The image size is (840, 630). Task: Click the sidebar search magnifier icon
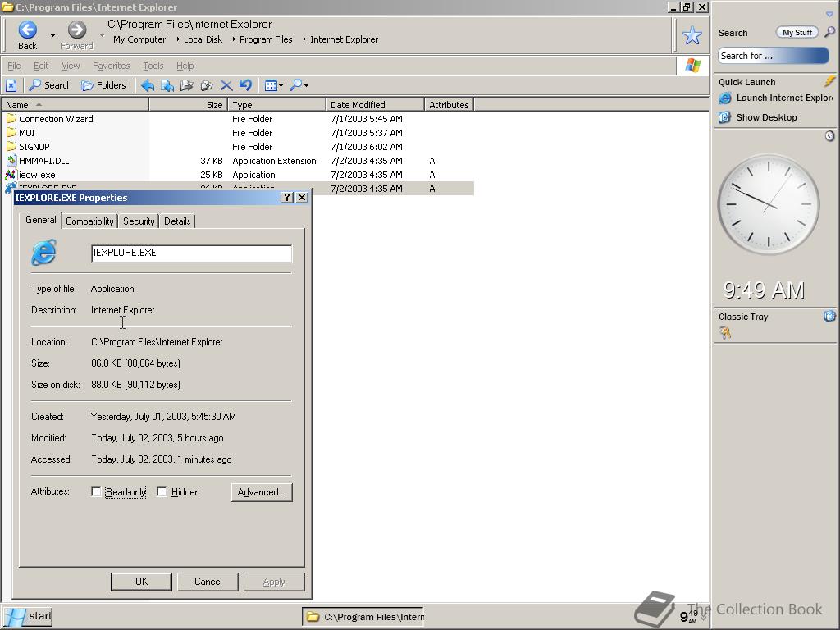pyautogui.click(x=829, y=32)
